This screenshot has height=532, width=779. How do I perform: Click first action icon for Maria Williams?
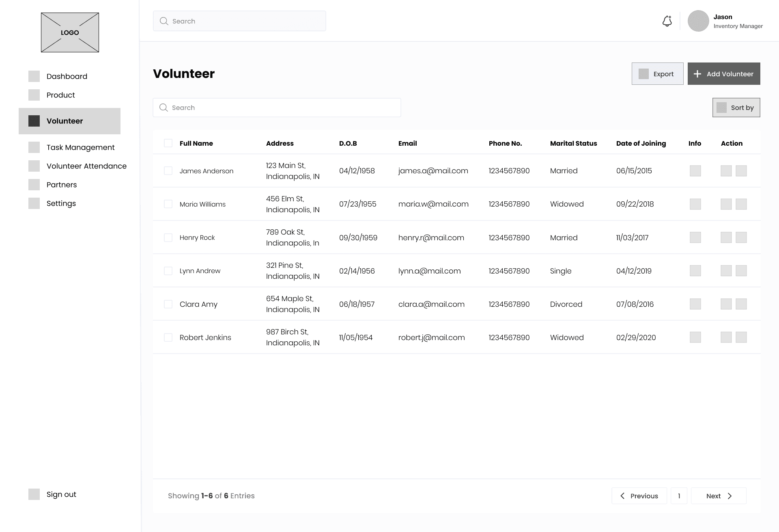tap(726, 204)
